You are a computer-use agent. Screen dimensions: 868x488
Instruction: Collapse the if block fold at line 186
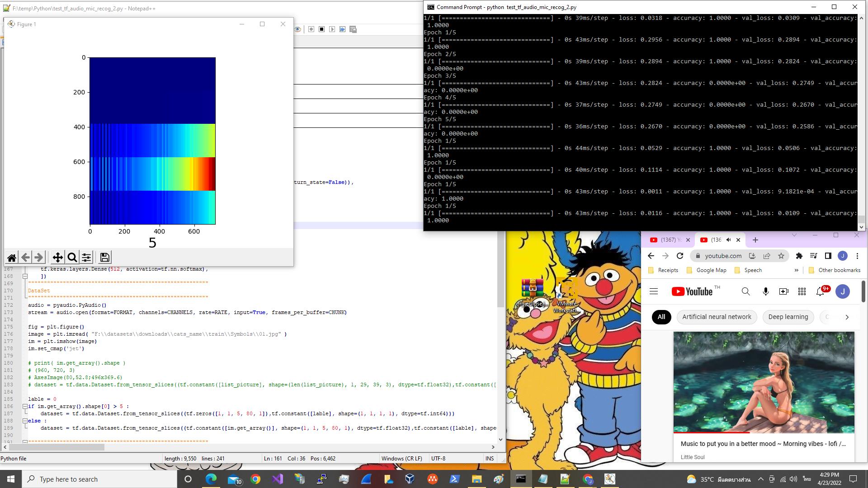click(25, 406)
